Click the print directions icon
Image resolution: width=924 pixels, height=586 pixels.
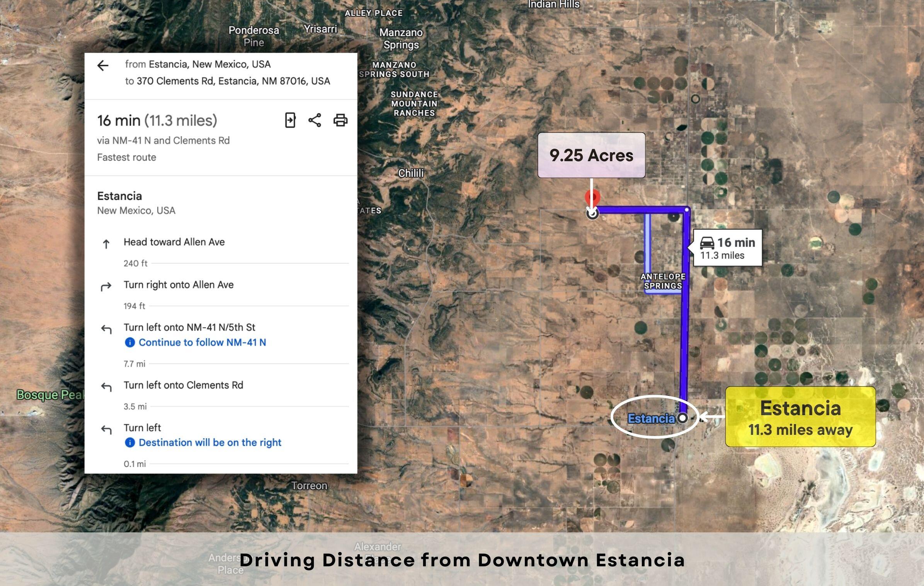pos(340,120)
